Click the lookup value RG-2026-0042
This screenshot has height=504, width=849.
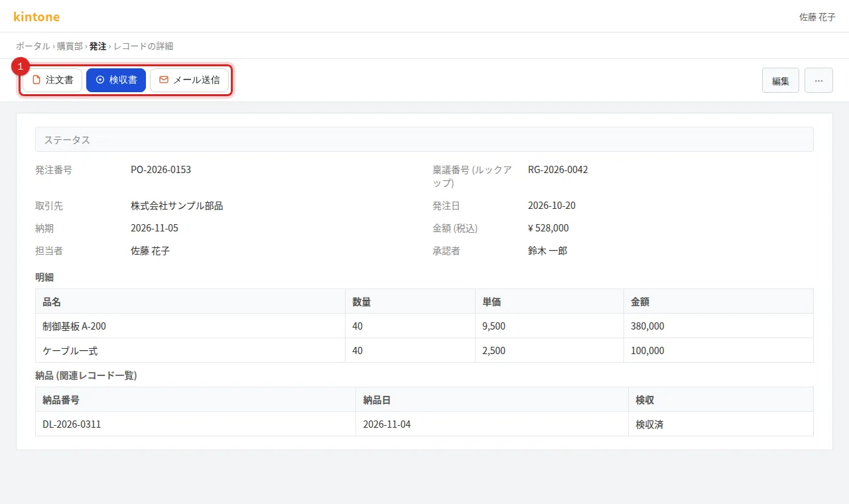click(x=558, y=170)
